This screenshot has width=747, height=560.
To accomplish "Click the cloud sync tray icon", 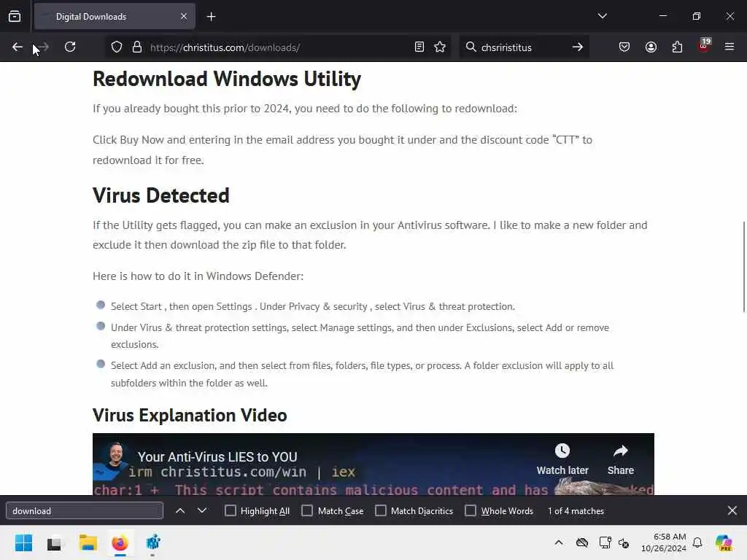I will (x=581, y=542).
